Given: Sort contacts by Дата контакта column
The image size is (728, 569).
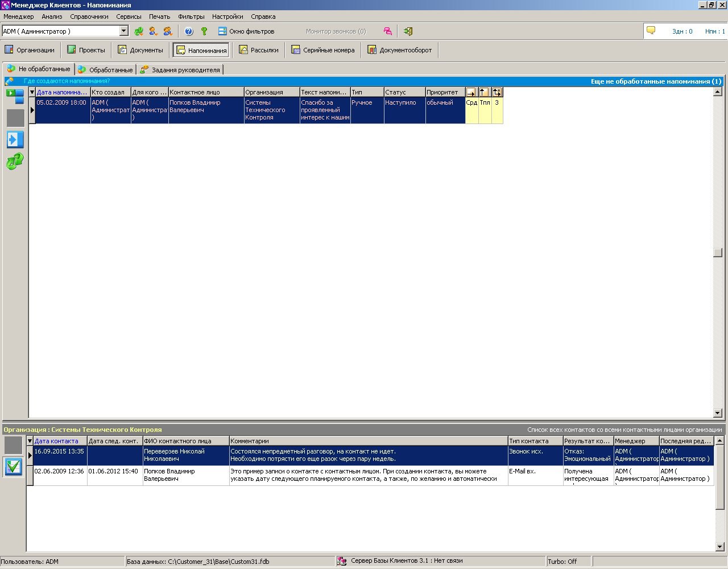Looking at the screenshot, I should 60,441.
